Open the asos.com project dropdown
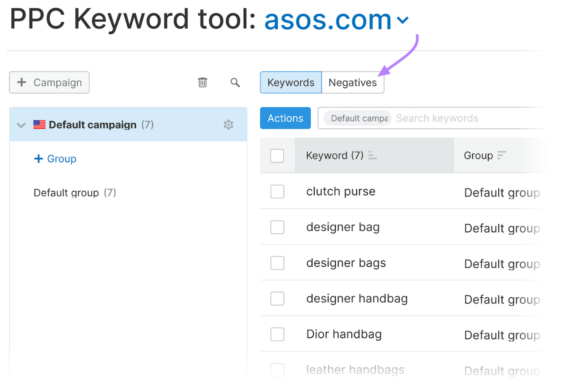This screenshot has height=392, width=561. point(403,20)
